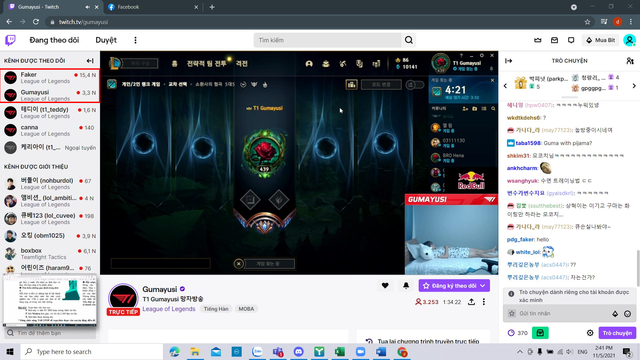Click the sidebar search field for friends
This screenshot has width=640, height=360.
click(x=50, y=333)
